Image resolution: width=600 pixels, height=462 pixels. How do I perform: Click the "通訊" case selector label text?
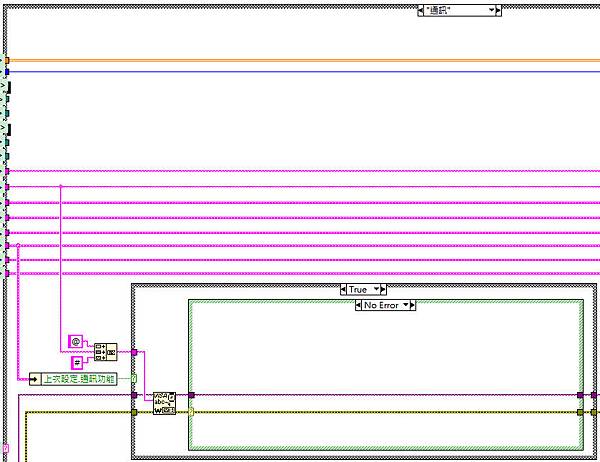coord(439,11)
